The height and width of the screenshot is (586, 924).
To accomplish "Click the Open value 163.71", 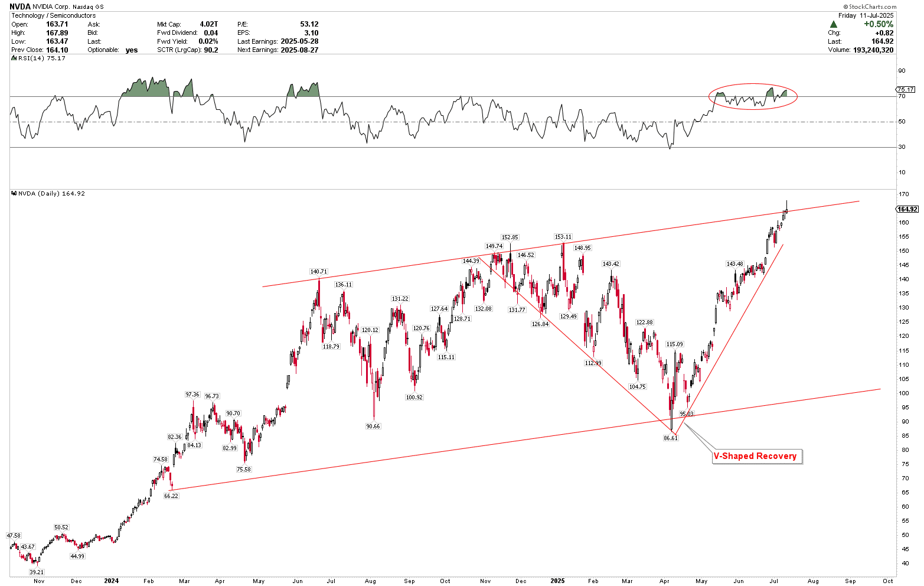I will [56, 24].
